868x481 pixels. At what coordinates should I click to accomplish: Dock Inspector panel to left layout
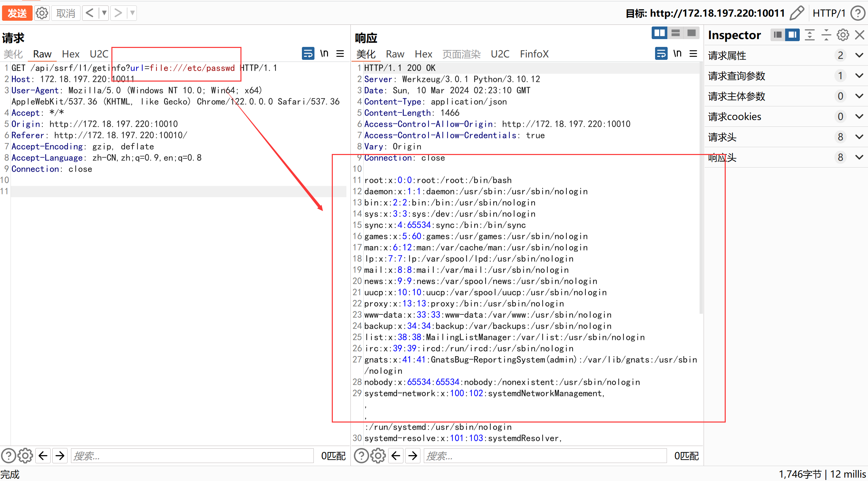778,35
